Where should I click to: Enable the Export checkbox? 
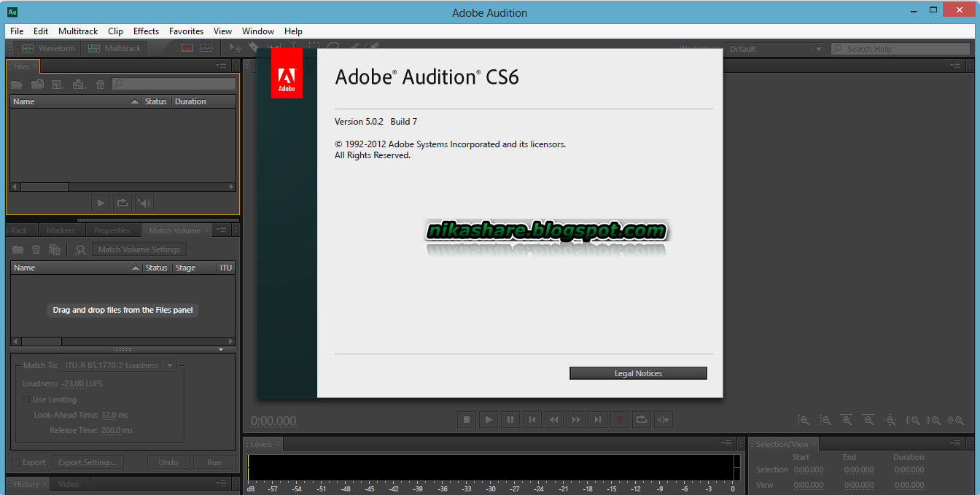(16, 462)
